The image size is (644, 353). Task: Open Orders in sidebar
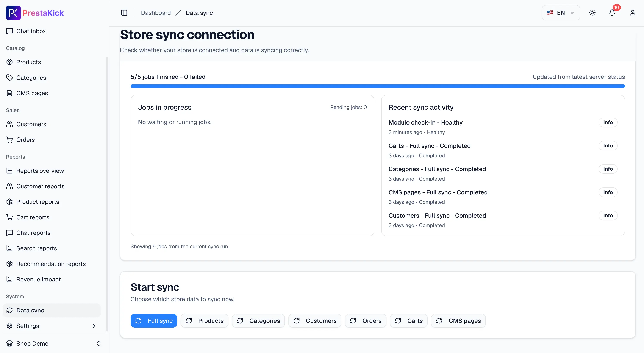[52, 139]
